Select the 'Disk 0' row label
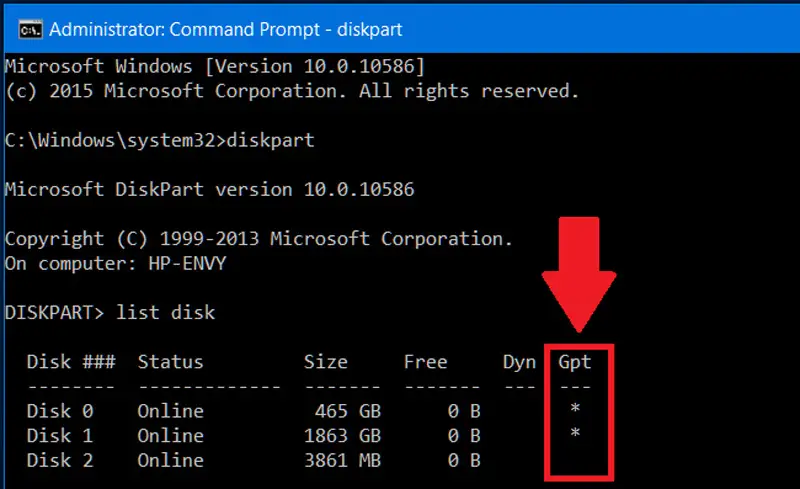800x489 pixels. pos(60,411)
